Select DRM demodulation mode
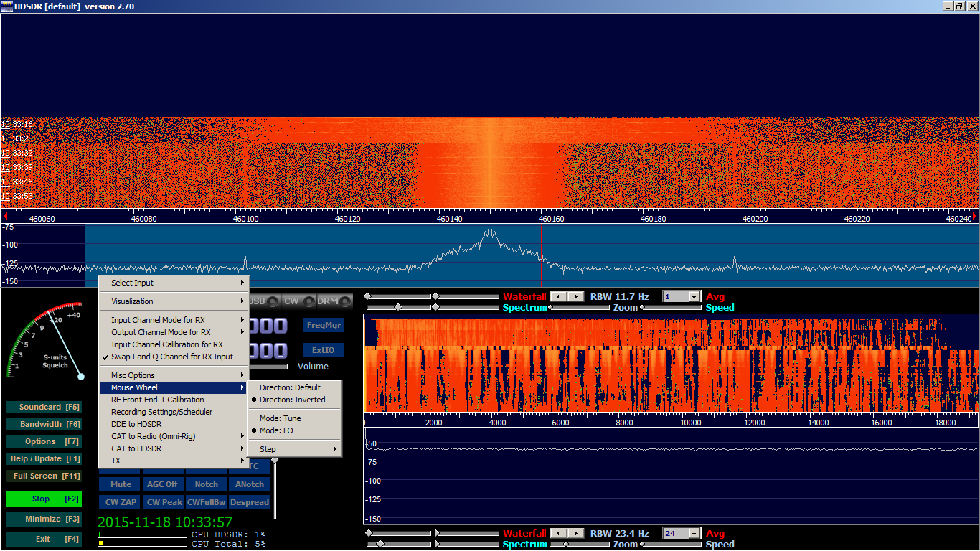The width and height of the screenshot is (980, 551). (334, 301)
